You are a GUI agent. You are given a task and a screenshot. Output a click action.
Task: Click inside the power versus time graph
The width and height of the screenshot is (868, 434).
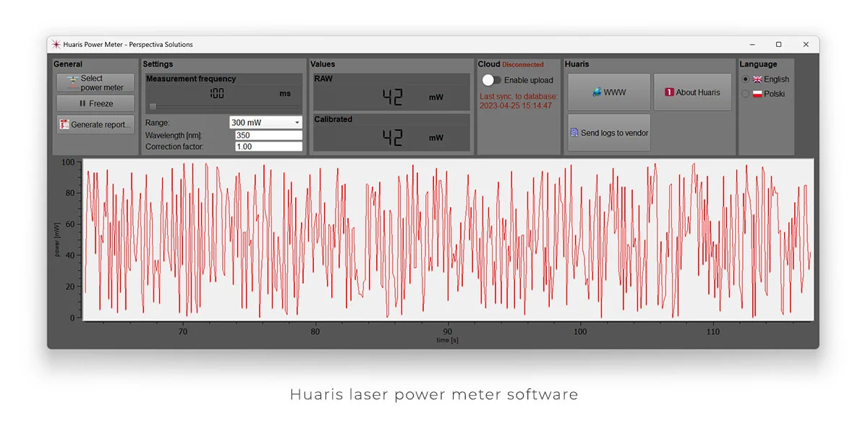pyautogui.click(x=448, y=240)
